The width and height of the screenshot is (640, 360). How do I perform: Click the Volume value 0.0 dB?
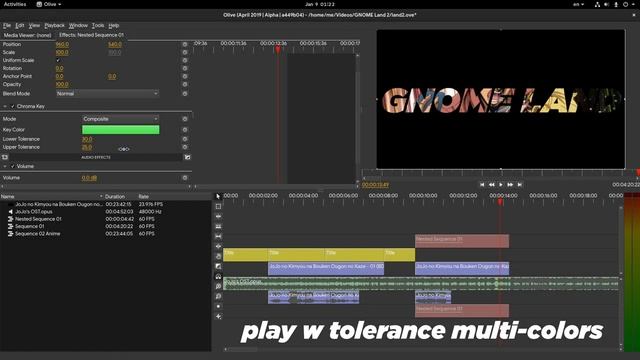(89, 178)
